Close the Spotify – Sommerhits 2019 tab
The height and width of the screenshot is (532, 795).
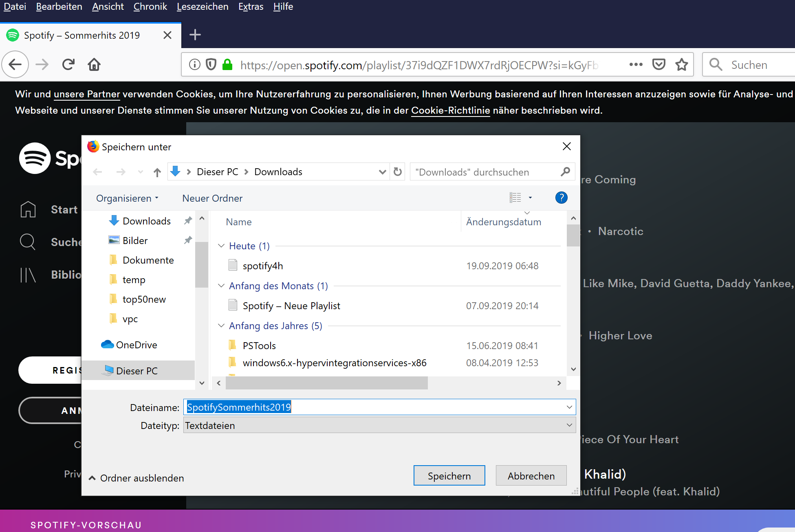(167, 35)
